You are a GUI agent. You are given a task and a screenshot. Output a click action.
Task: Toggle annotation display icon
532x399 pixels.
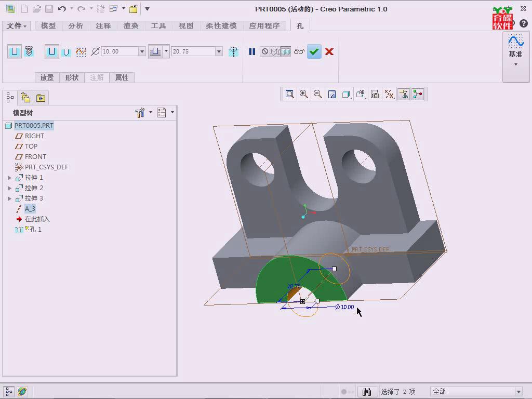tap(403, 95)
